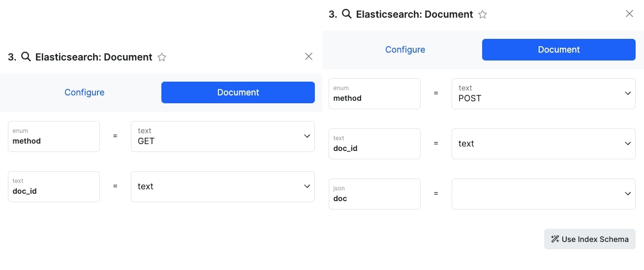This screenshot has width=644, height=270.
Task: Click the right panel title Elasticsearch: Document
Action: [x=414, y=14]
